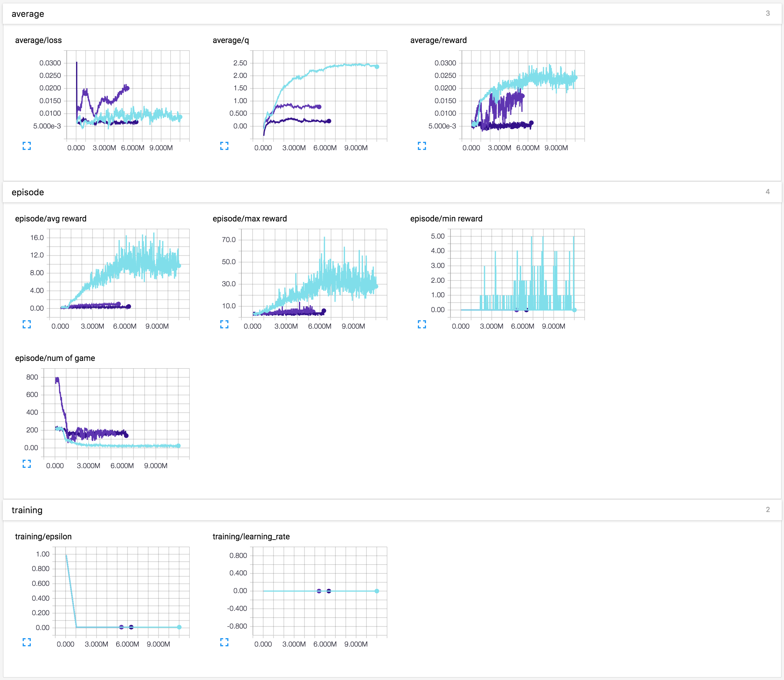Toggle fullscreen for the average/q chart
The image size is (784, 680).
(x=224, y=146)
